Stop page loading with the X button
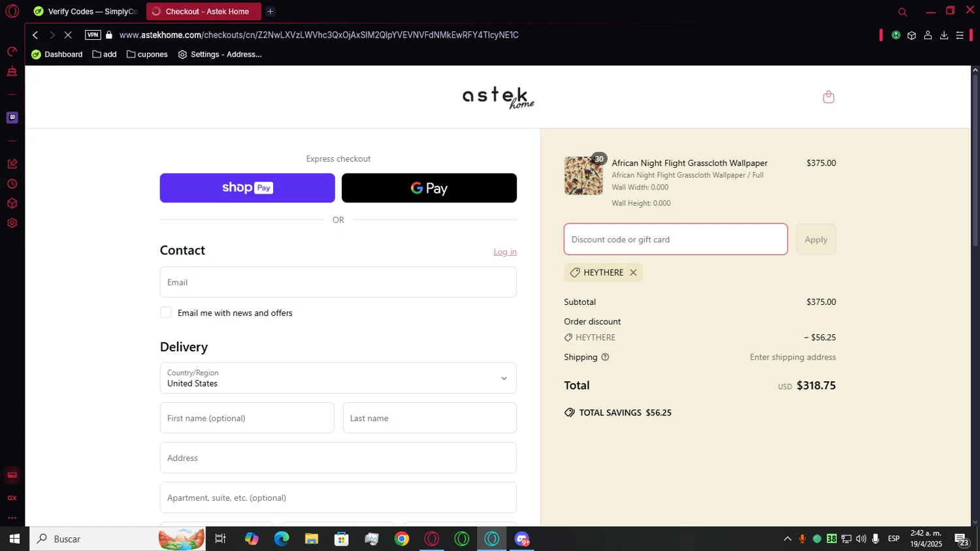Viewport: 980px width, 551px height. [x=68, y=35]
